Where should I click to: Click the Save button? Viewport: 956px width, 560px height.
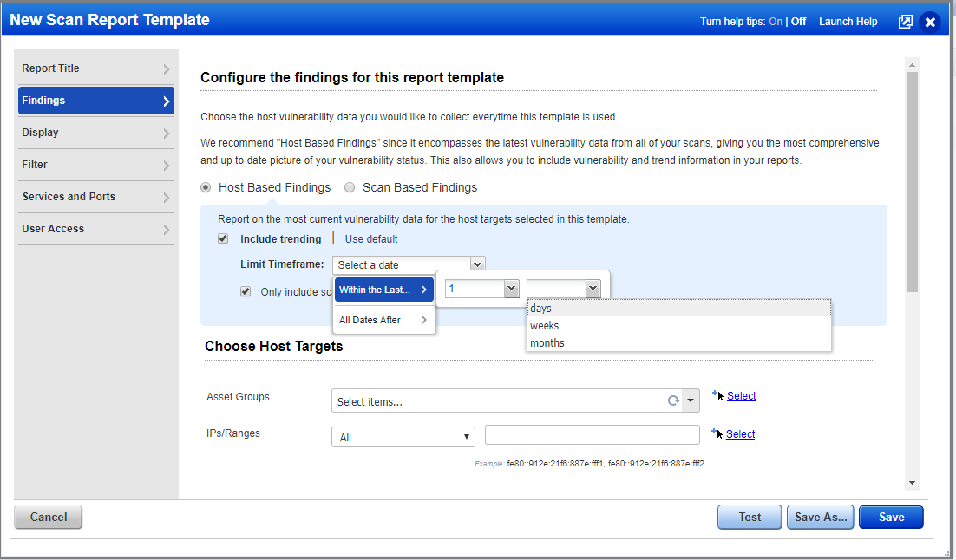click(x=892, y=517)
